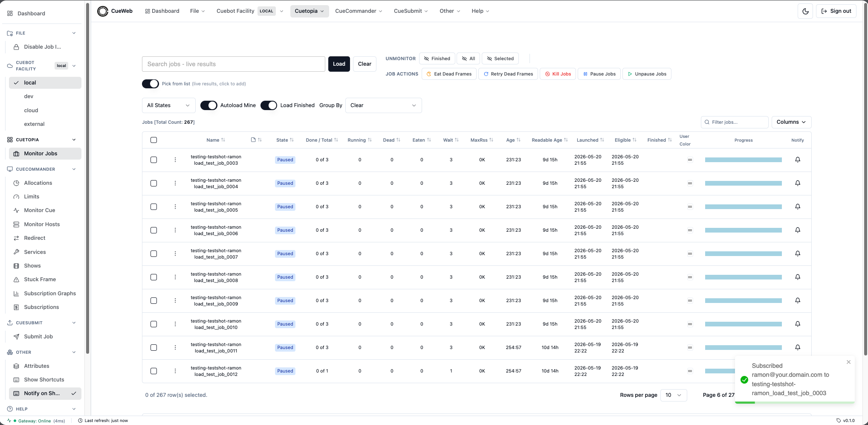Open Shows in sidebar
Screen dimensions: 868x425
tap(45, 265)
